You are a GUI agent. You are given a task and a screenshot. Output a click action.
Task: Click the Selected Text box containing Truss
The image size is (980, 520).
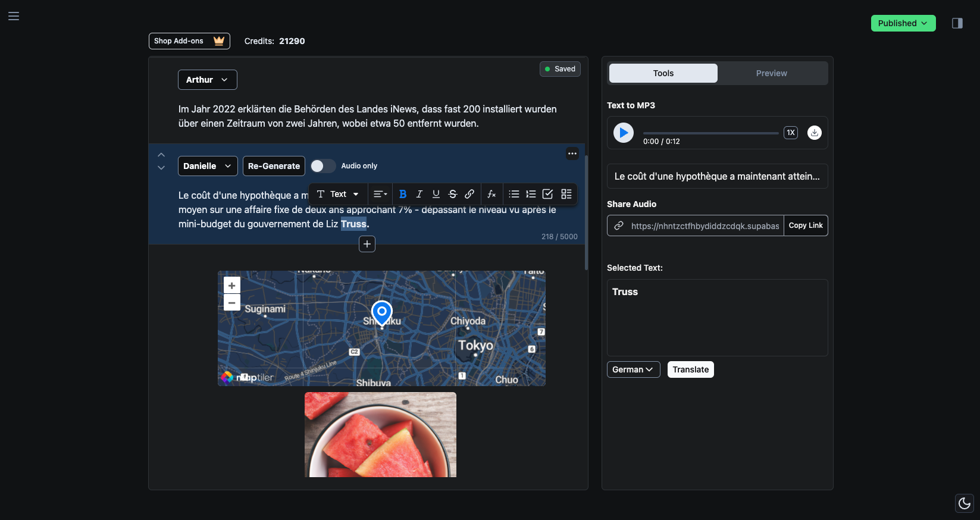pyautogui.click(x=718, y=318)
